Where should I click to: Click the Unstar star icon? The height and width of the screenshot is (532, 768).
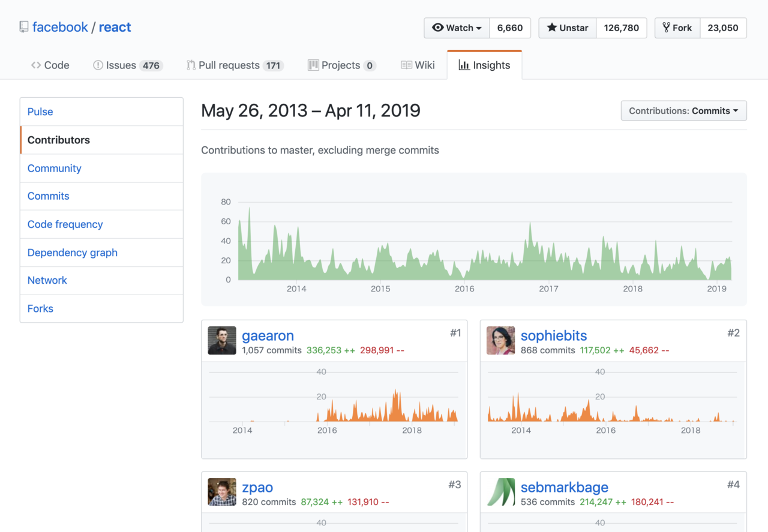tap(551, 28)
